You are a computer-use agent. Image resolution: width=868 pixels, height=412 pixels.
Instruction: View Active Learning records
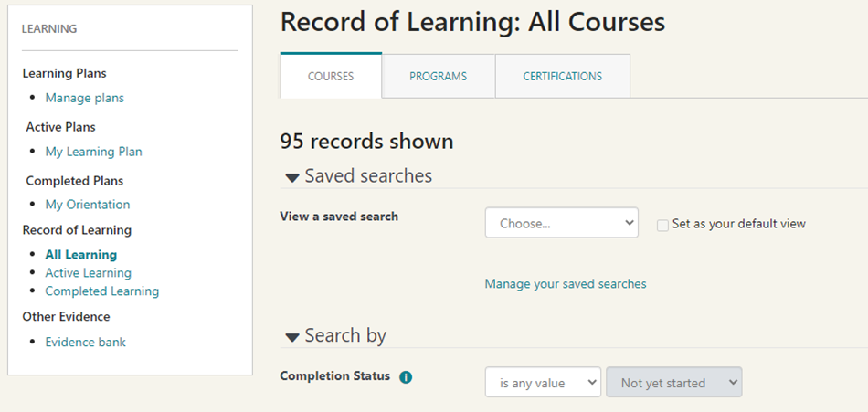click(x=88, y=273)
